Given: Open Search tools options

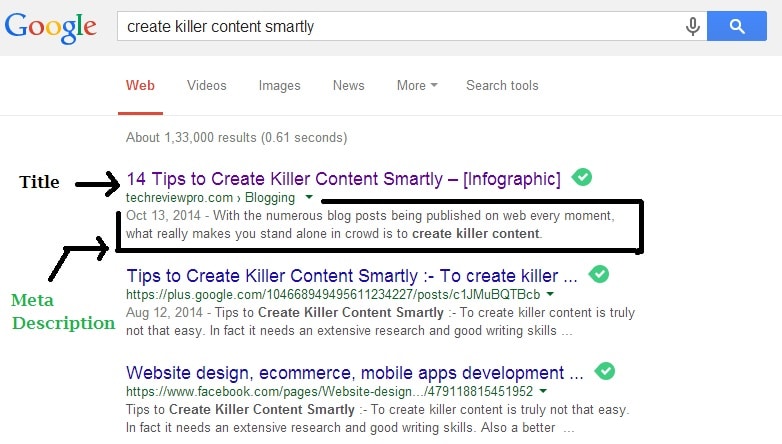Looking at the screenshot, I should (502, 85).
